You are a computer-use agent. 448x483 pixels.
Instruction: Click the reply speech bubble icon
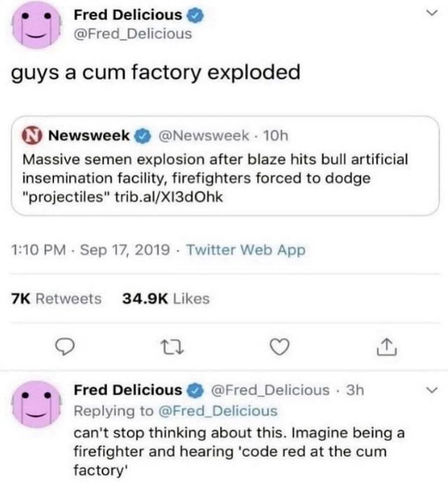click(64, 347)
